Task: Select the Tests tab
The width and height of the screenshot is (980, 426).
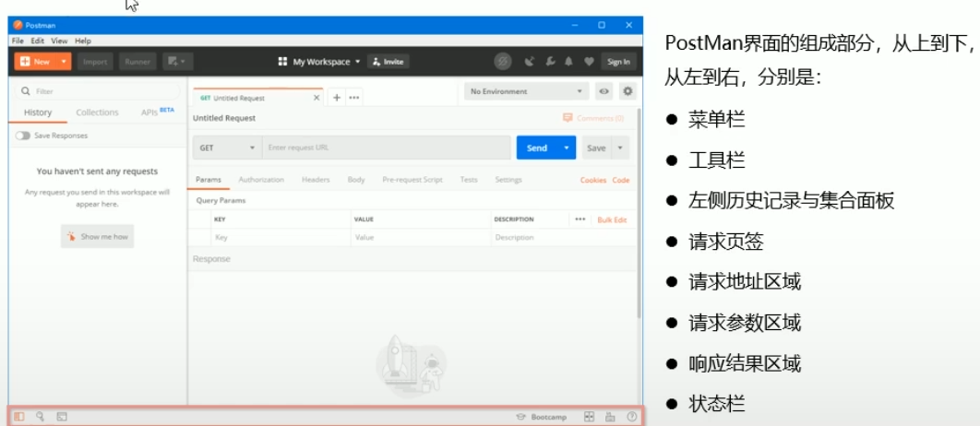Action: (x=469, y=179)
